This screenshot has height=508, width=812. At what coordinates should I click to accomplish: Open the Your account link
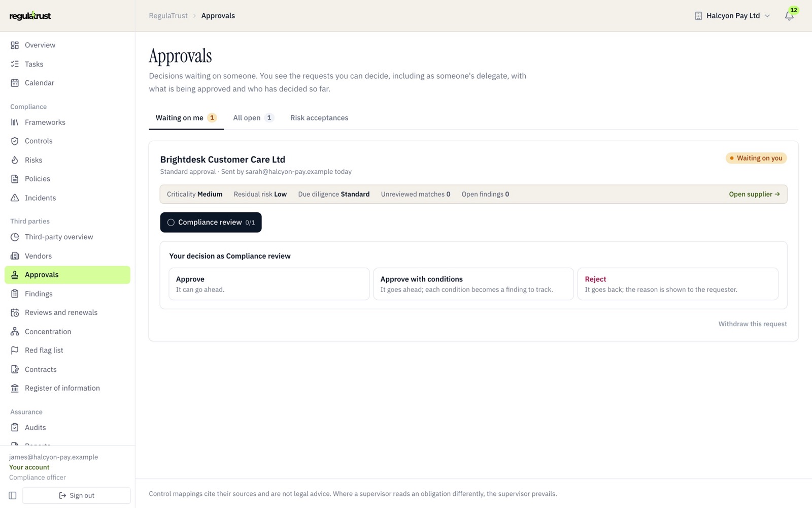29,467
